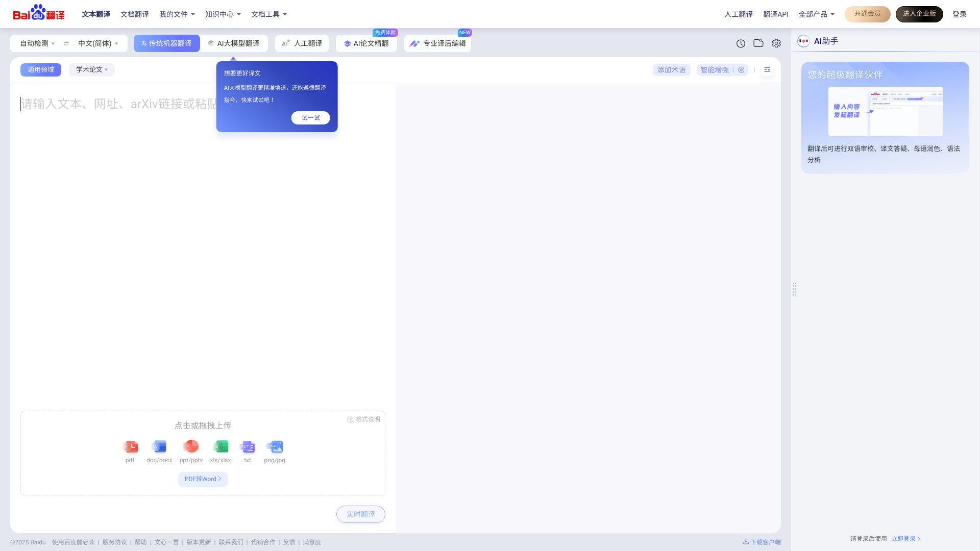Click 登录 in the header
This screenshot has height=551, width=980.
point(960,14)
